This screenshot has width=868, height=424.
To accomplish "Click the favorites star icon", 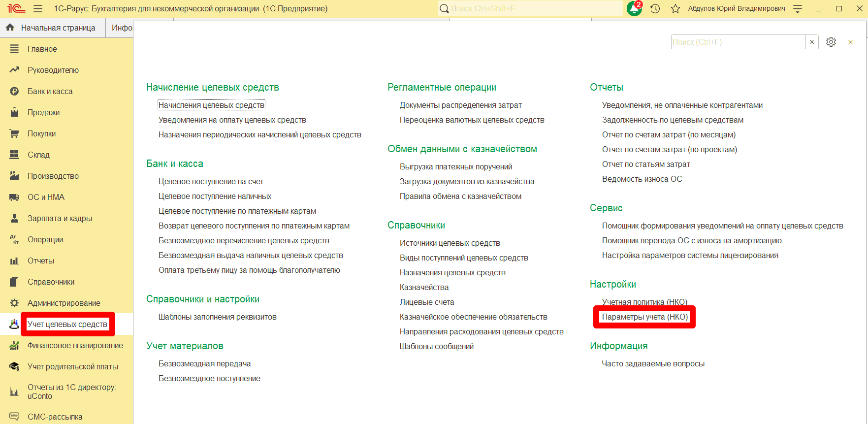I will click(x=675, y=9).
